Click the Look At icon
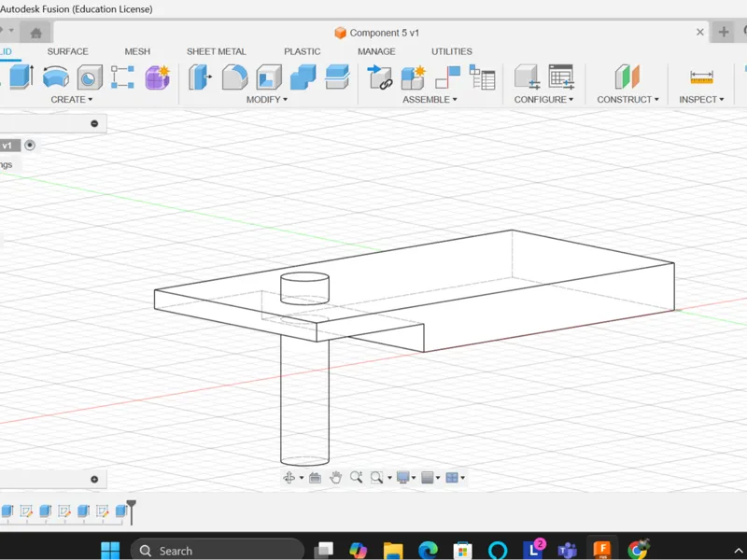 (315, 477)
